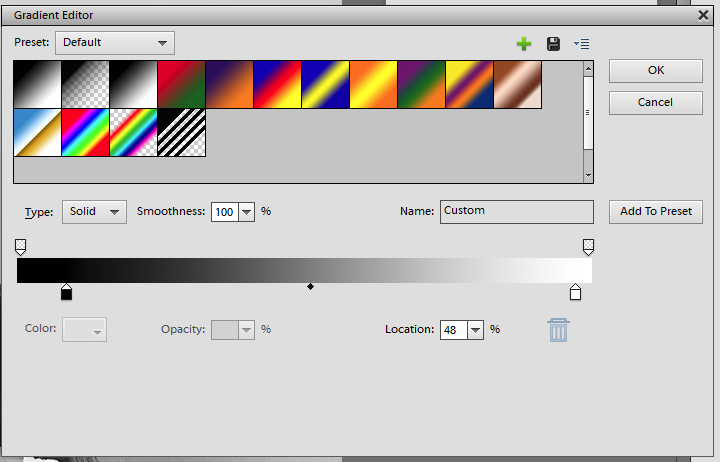Select the chrome blue and gold preset

tap(37, 133)
